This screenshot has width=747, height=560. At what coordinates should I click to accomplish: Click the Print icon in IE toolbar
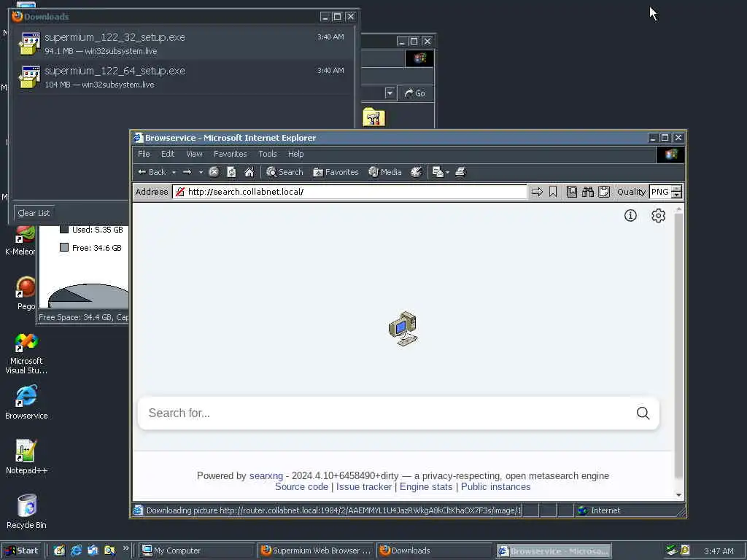tap(460, 172)
